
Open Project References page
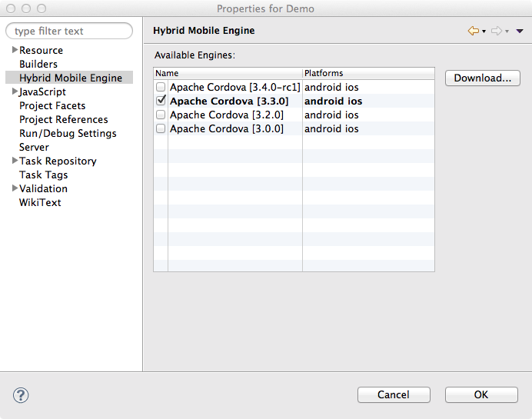pos(64,119)
